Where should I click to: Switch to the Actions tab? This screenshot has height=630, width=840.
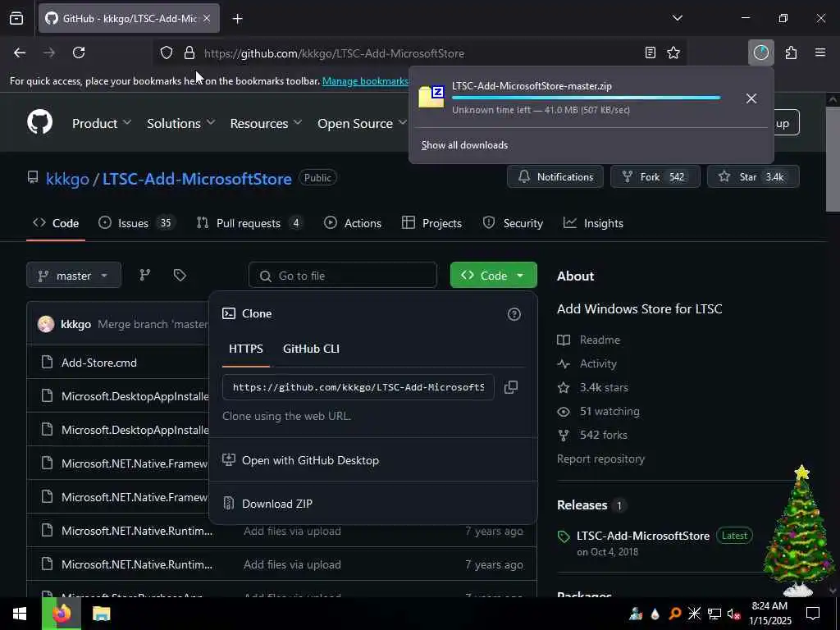tap(353, 223)
